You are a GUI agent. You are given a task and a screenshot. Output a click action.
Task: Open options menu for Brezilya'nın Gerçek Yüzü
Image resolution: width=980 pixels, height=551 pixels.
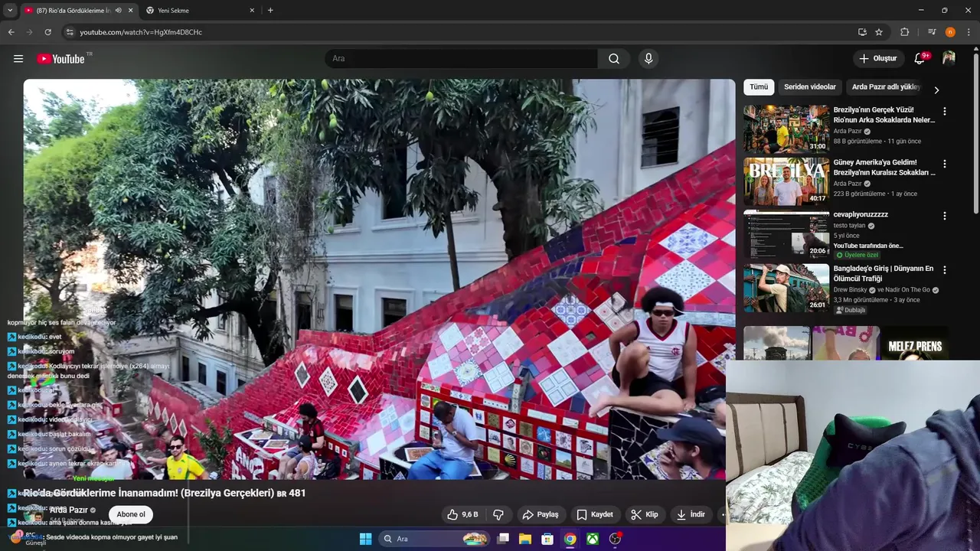[x=944, y=111]
